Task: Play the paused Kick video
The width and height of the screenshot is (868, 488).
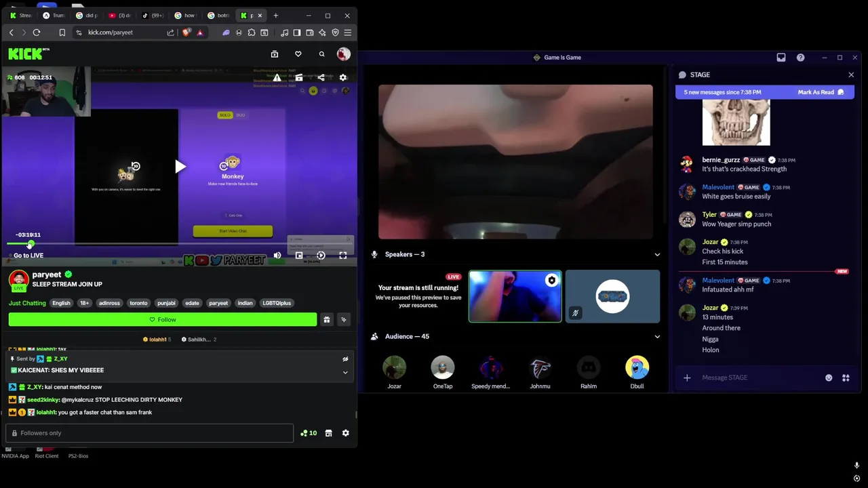Action: [x=180, y=167]
